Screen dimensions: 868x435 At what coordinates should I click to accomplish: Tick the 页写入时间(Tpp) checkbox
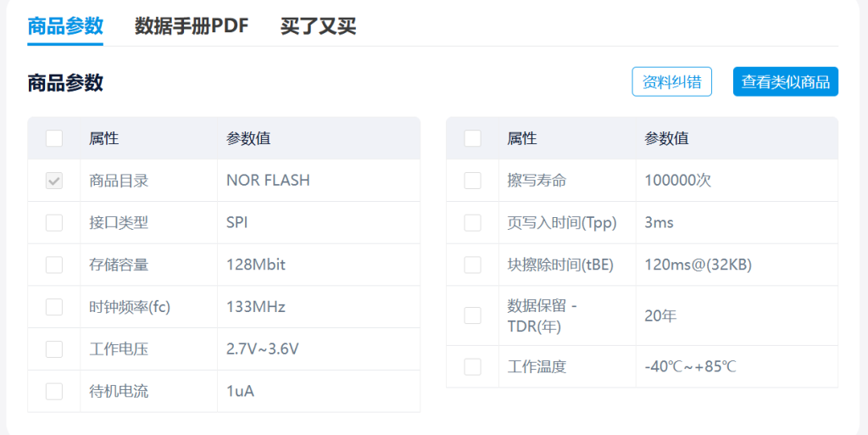pyautogui.click(x=473, y=223)
